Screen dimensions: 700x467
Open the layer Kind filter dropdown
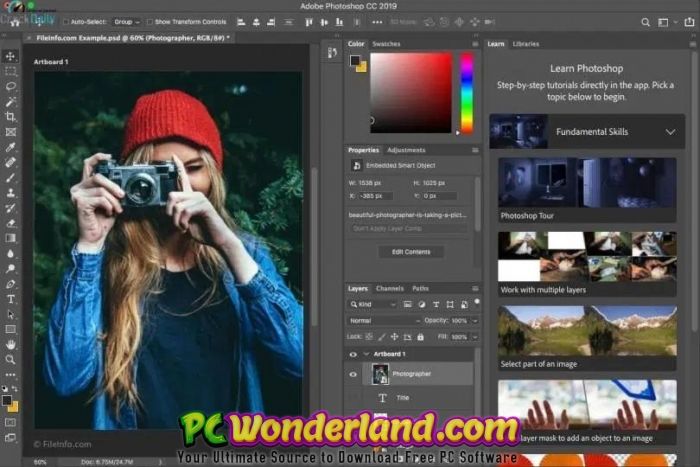[373, 304]
